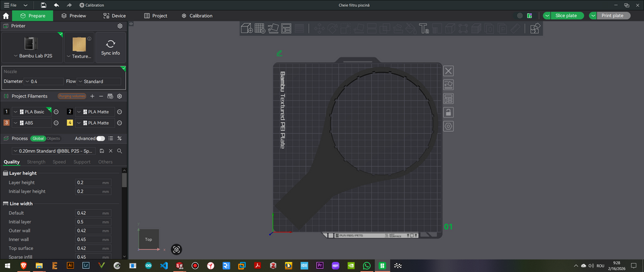
Task: Search process settings with magnifier icon
Action: coord(119,150)
